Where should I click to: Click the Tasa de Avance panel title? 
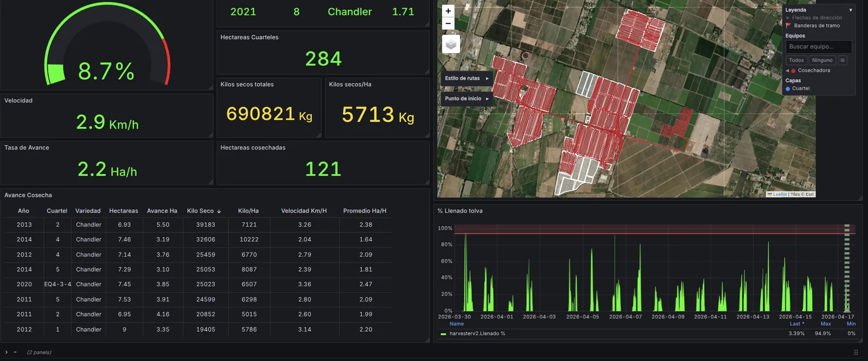27,147
